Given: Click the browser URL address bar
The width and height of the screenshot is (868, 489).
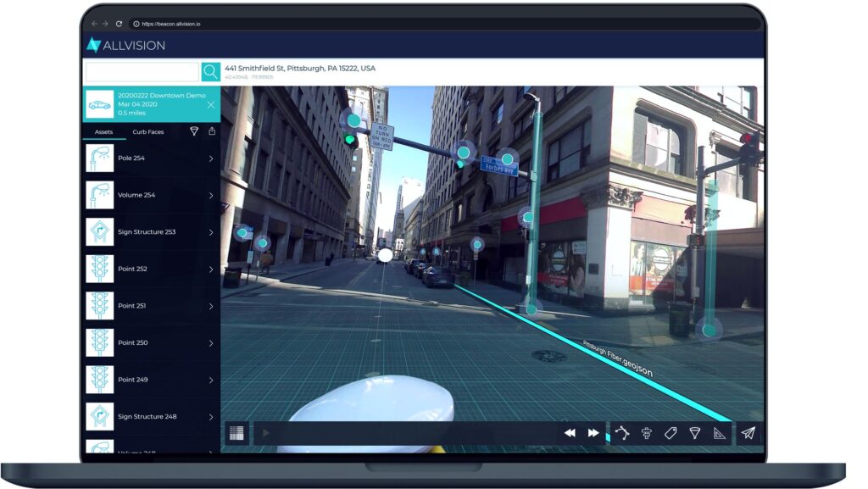Looking at the screenshot, I should tap(446, 24).
